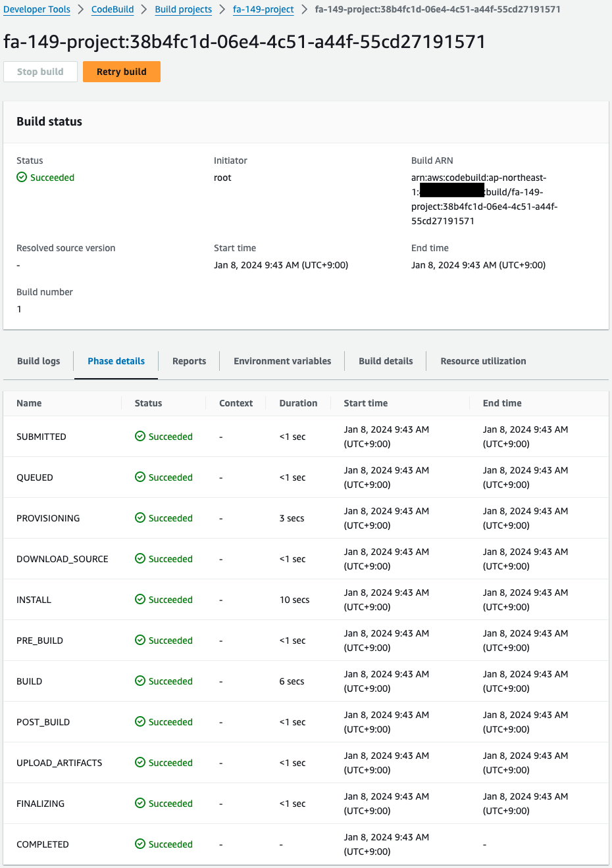Image resolution: width=612 pixels, height=868 pixels.
Task: Click the INSTALL phase Succeeded icon
Action: click(x=140, y=599)
